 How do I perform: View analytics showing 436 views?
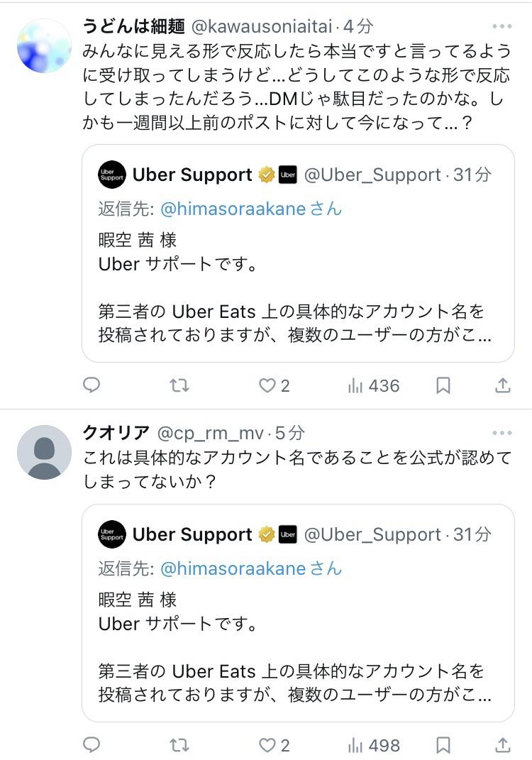click(374, 385)
